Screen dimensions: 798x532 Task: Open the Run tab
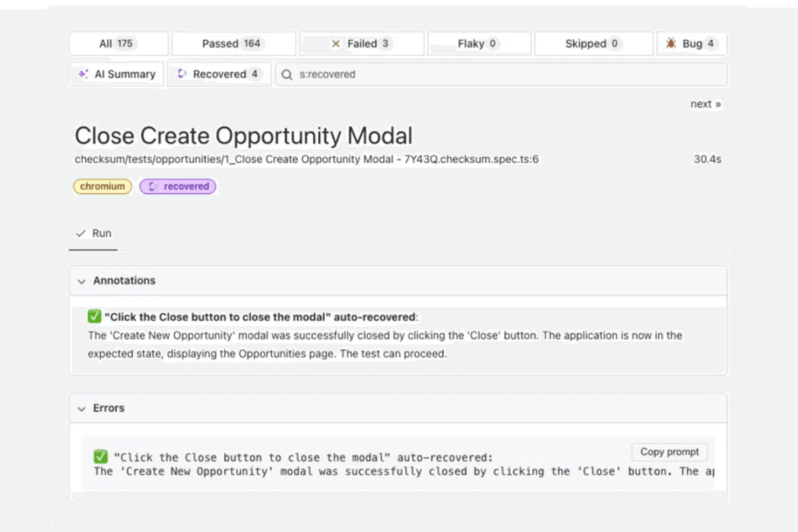tap(93, 234)
